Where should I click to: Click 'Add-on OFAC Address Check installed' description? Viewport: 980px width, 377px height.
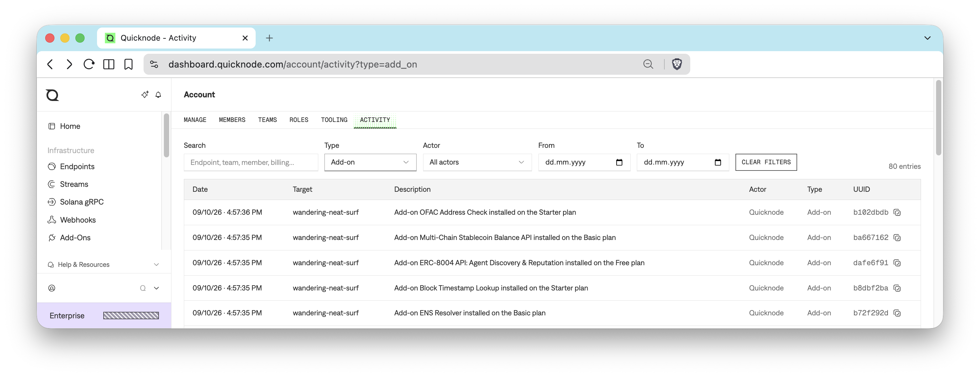(485, 212)
